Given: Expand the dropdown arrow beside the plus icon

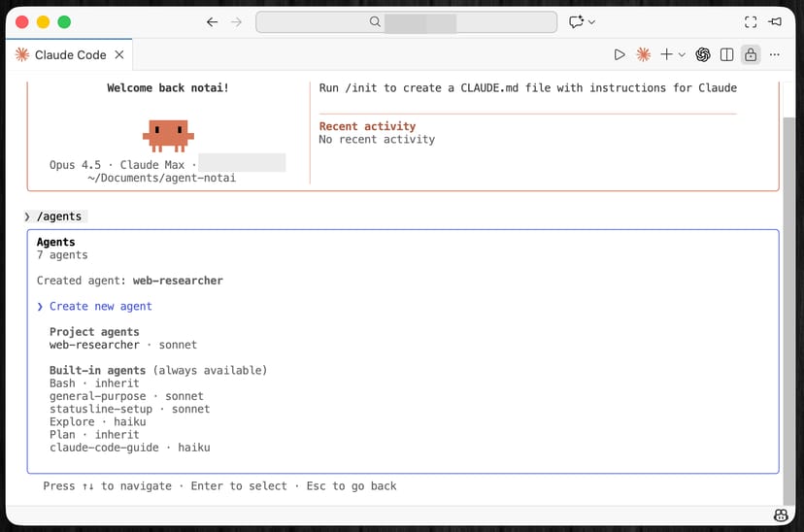Looking at the screenshot, I should click(682, 55).
